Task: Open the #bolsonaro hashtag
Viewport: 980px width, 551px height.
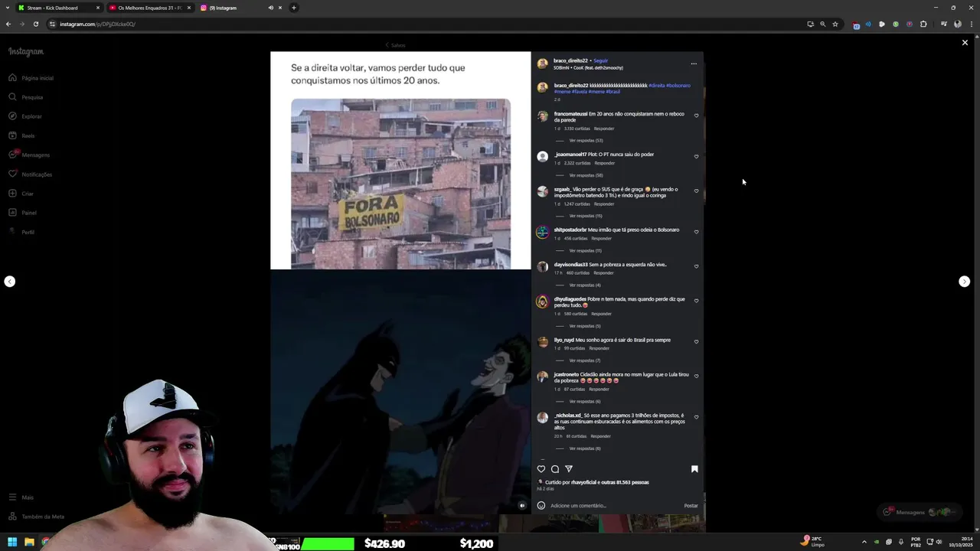Action: click(x=678, y=86)
